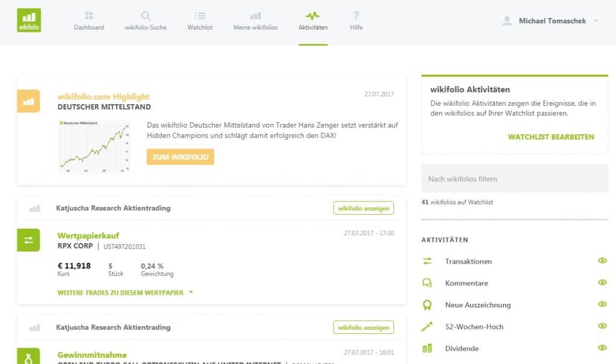Open the Deutscher Mittelstand chart thumbnail
This screenshot has width=616, height=364.
[94, 146]
